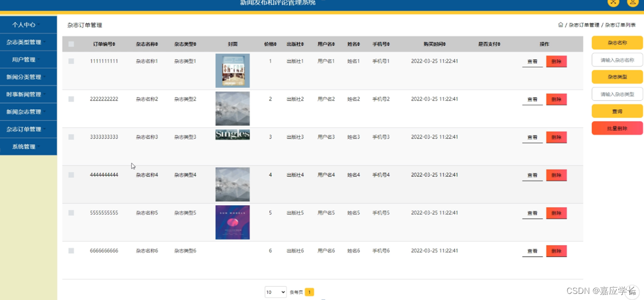
Task: Open cover thumbnail of 杂志名称4
Action: tap(233, 184)
